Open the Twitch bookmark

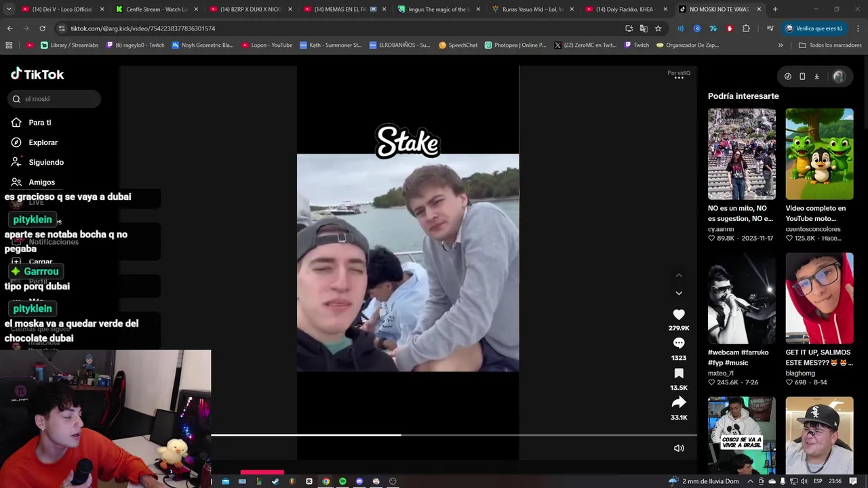[636, 45]
